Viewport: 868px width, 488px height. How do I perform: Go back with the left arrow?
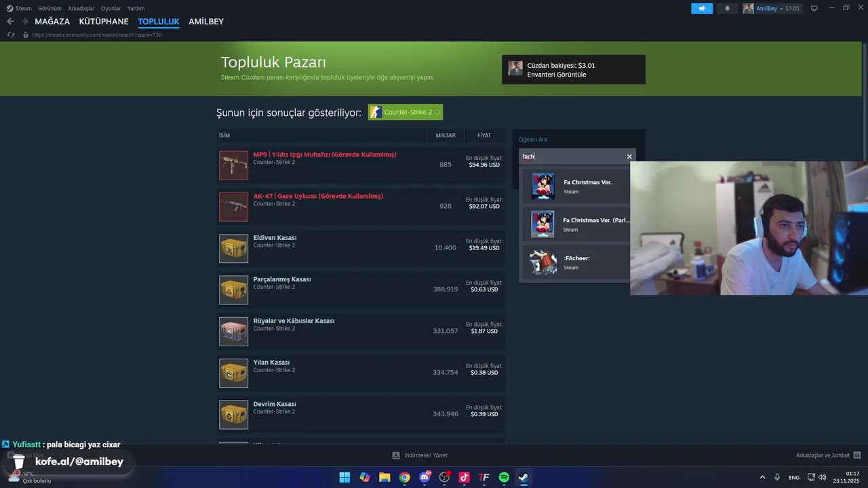click(10, 22)
